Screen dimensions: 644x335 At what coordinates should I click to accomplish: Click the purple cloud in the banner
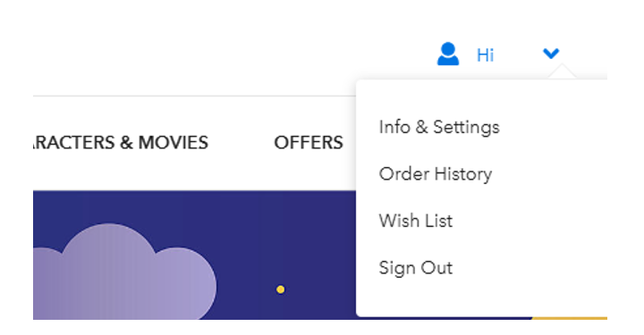(x=123, y=272)
